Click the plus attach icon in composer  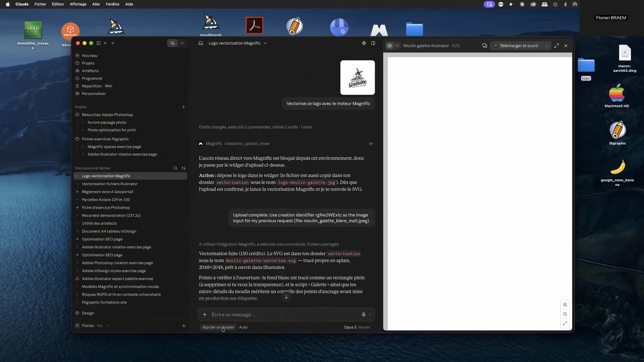(x=205, y=315)
